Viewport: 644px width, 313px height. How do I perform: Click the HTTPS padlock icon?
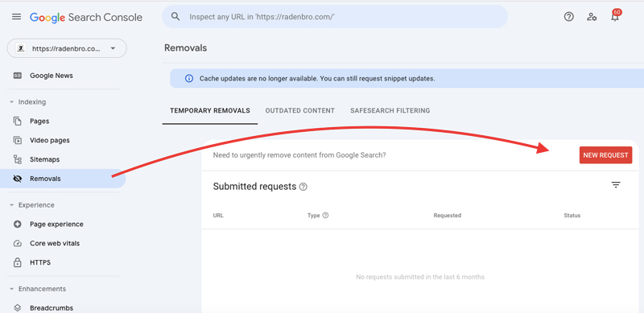(17, 262)
